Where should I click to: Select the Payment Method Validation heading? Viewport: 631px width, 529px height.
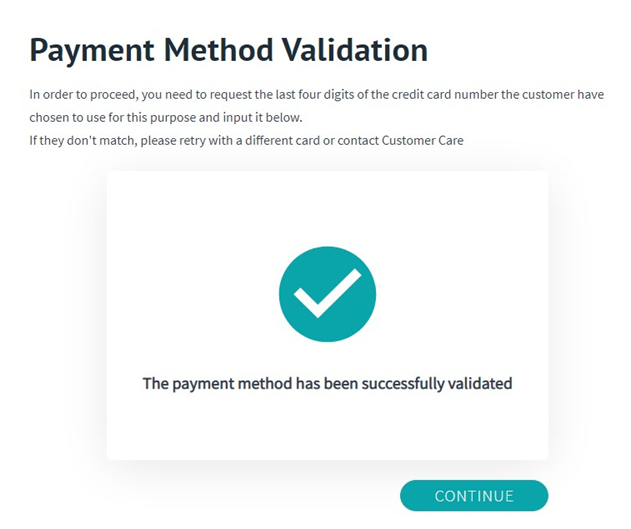click(x=229, y=50)
